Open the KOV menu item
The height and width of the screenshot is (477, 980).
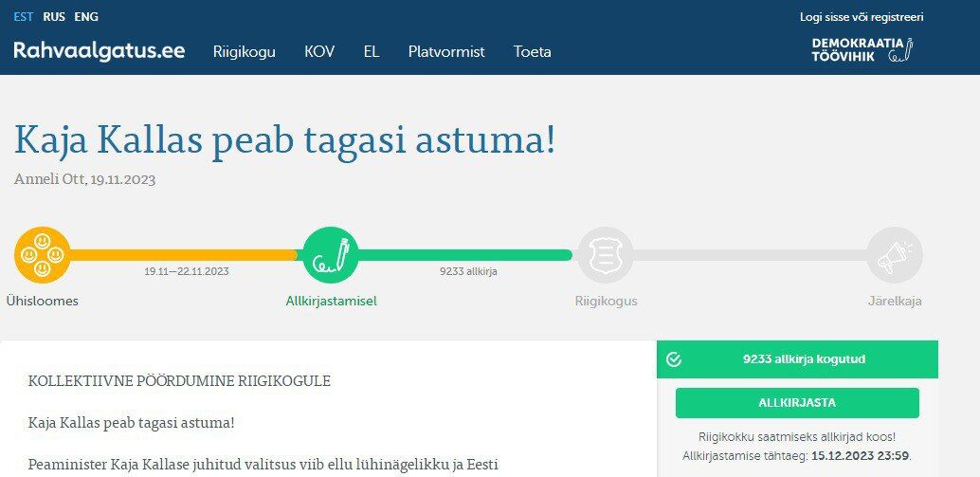[319, 52]
